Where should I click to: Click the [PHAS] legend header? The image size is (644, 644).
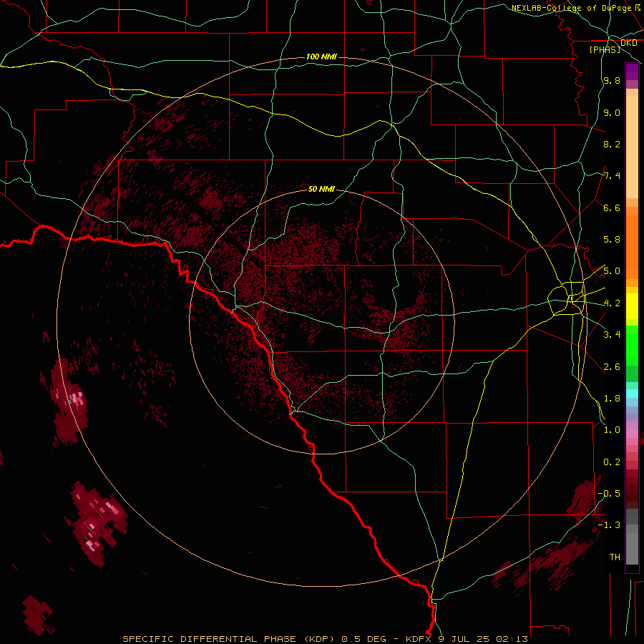tap(605, 49)
